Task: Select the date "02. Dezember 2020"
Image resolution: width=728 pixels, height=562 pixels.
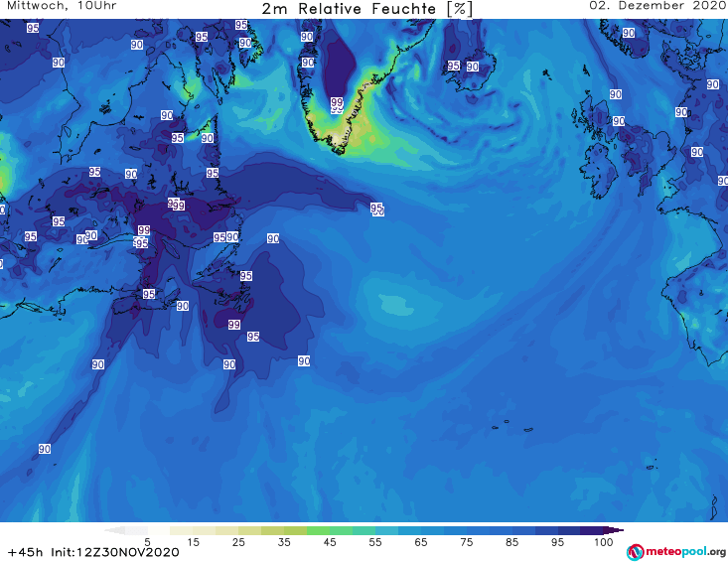Action: click(657, 6)
